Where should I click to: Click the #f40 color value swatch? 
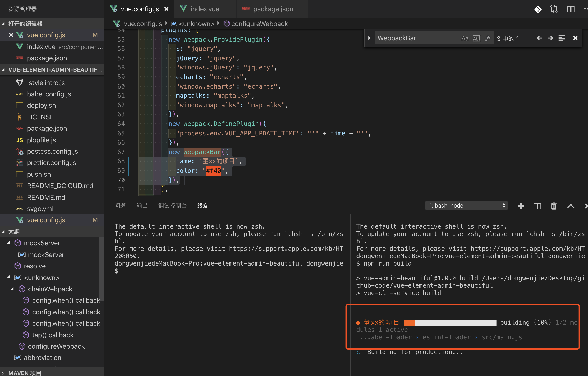tap(214, 171)
